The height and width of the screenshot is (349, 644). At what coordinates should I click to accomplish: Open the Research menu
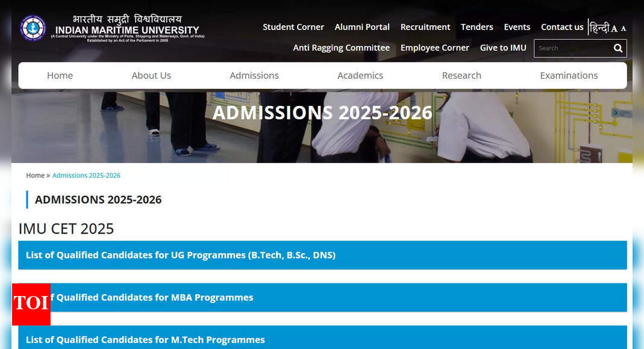pos(461,76)
